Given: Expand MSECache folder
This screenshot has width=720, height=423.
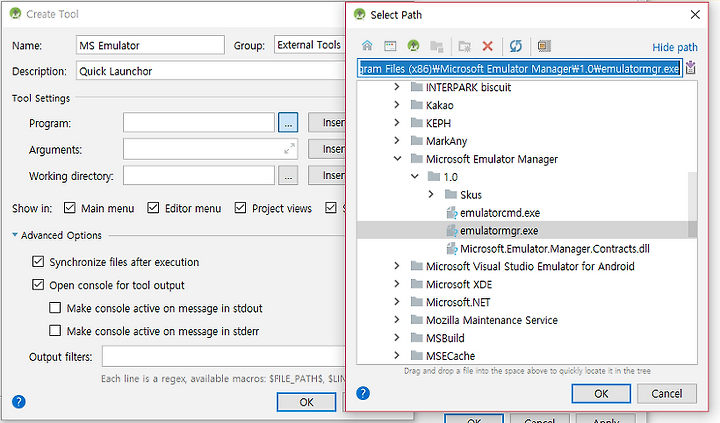Looking at the screenshot, I should click(397, 355).
